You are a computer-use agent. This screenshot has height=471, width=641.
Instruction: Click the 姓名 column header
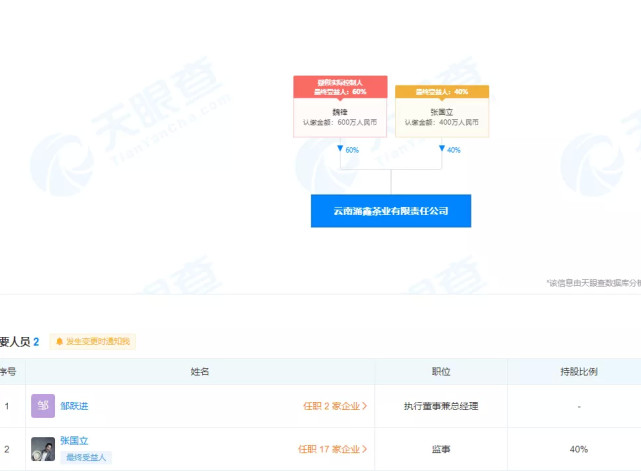coord(200,371)
